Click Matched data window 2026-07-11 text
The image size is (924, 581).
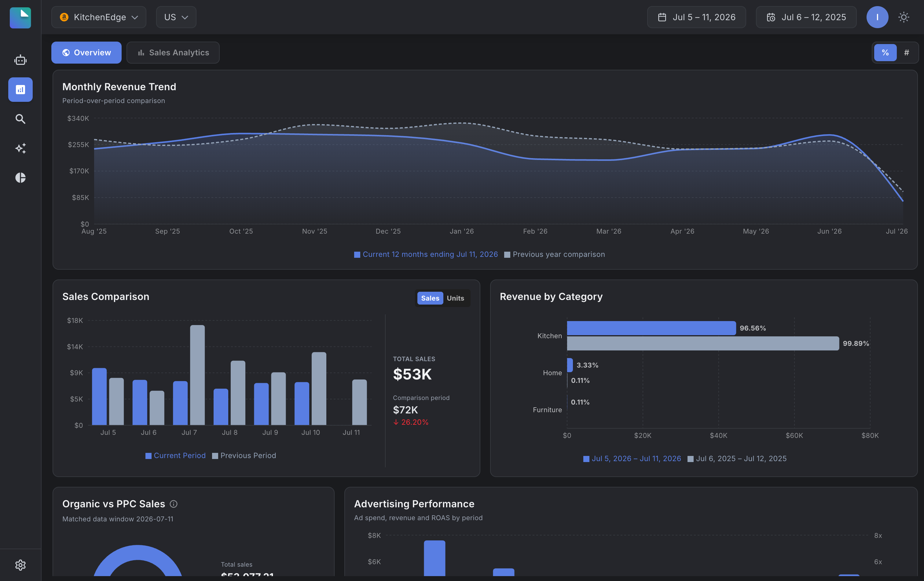(x=118, y=519)
